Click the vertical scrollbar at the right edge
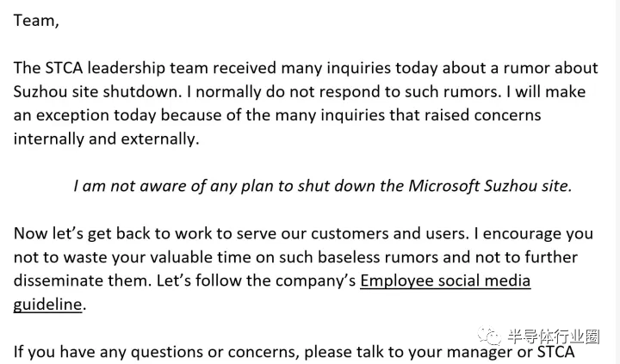 coord(617,182)
